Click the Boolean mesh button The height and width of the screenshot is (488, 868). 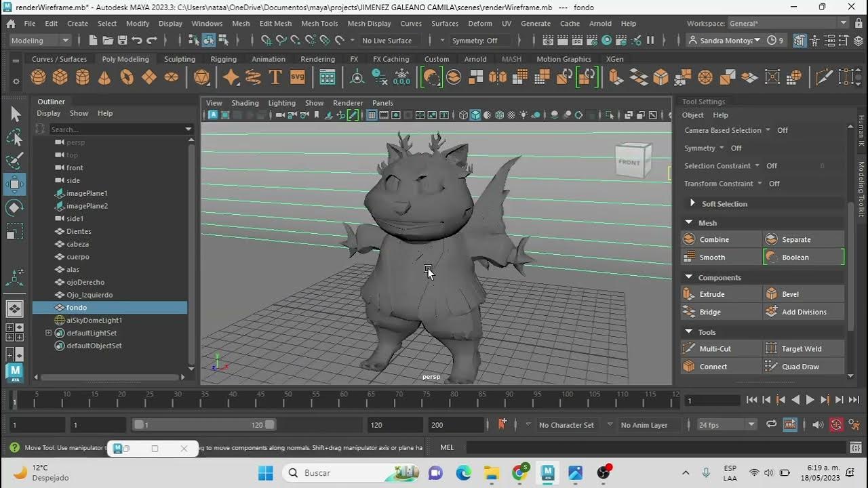[x=795, y=258]
